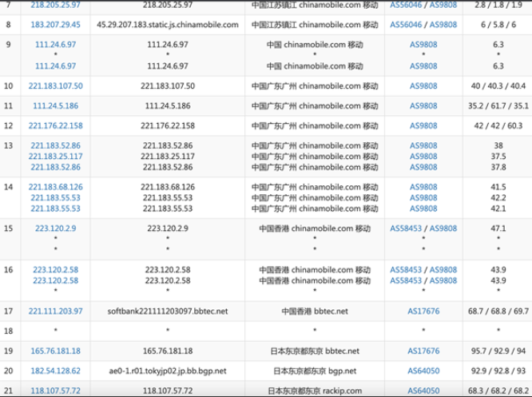532x397 pixels.
Task: Open the blue 221.183.68.126 IP link
Action: [x=55, y=187]
